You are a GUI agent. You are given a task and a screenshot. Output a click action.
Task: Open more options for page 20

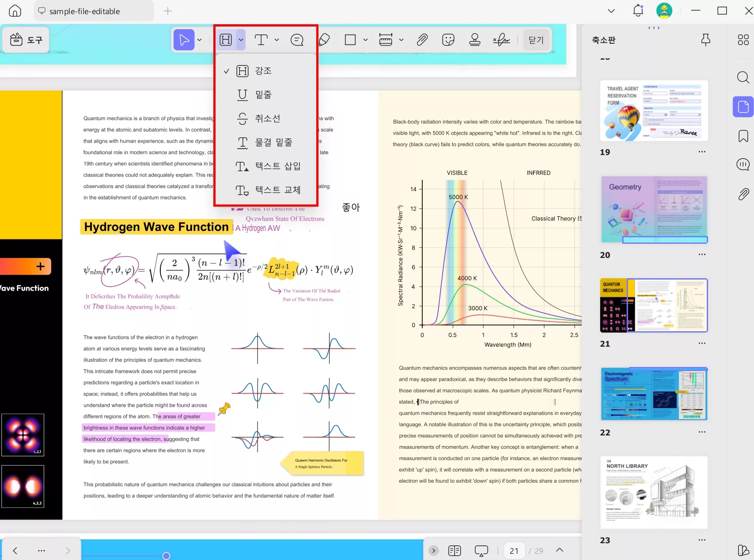click(x=702, y=254)
